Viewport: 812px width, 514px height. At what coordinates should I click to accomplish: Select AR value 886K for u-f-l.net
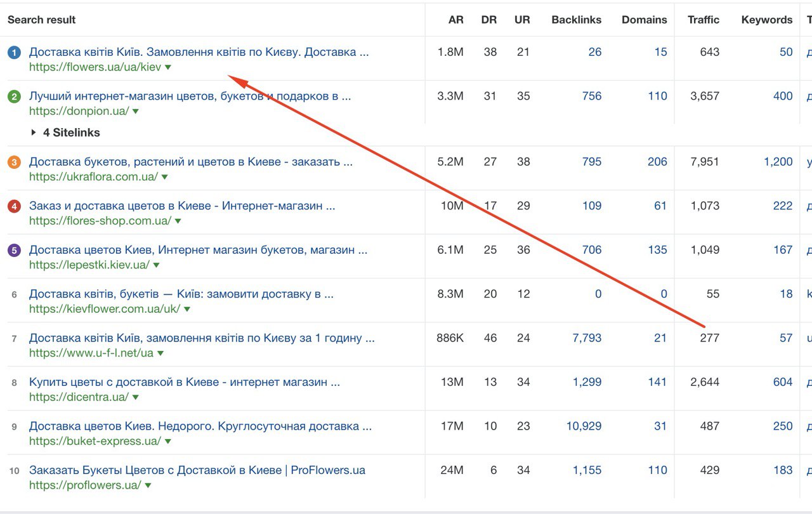click(450, 338)
